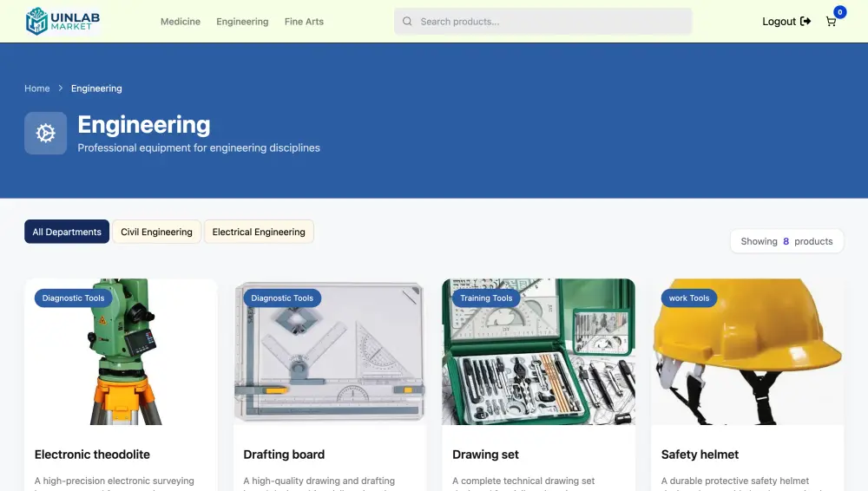Open the Drawing set image

[539, 351]
